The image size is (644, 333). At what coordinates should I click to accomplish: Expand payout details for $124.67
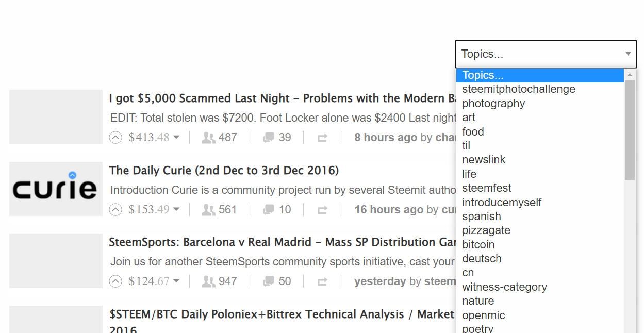pyautogui.click(x=176, y=281)
